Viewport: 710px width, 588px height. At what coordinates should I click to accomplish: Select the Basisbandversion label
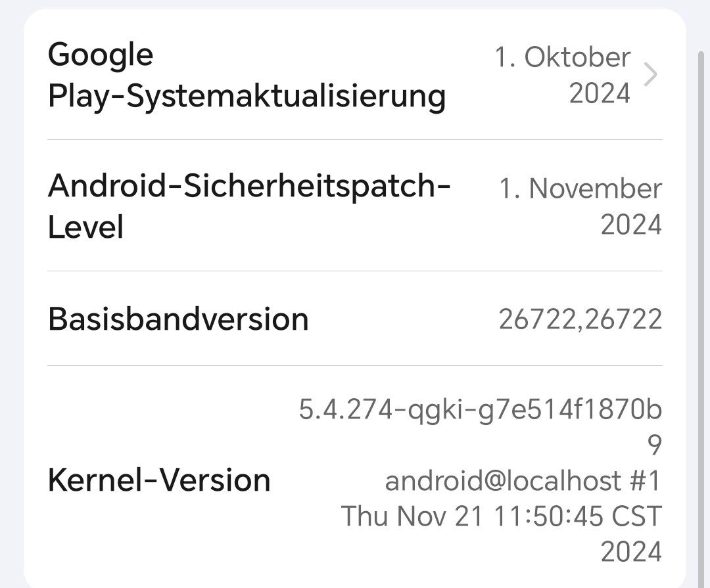[178, 319]
